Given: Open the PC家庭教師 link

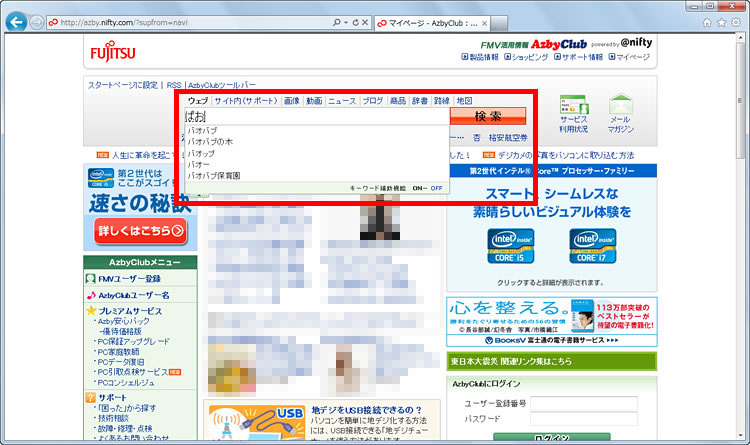Looking at the screenshot, I should pos(119,352).
